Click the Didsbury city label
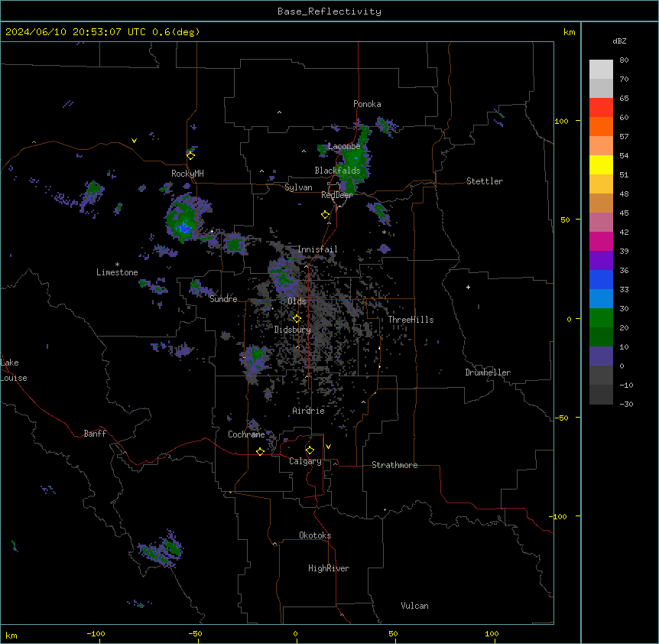 [293, 330]
